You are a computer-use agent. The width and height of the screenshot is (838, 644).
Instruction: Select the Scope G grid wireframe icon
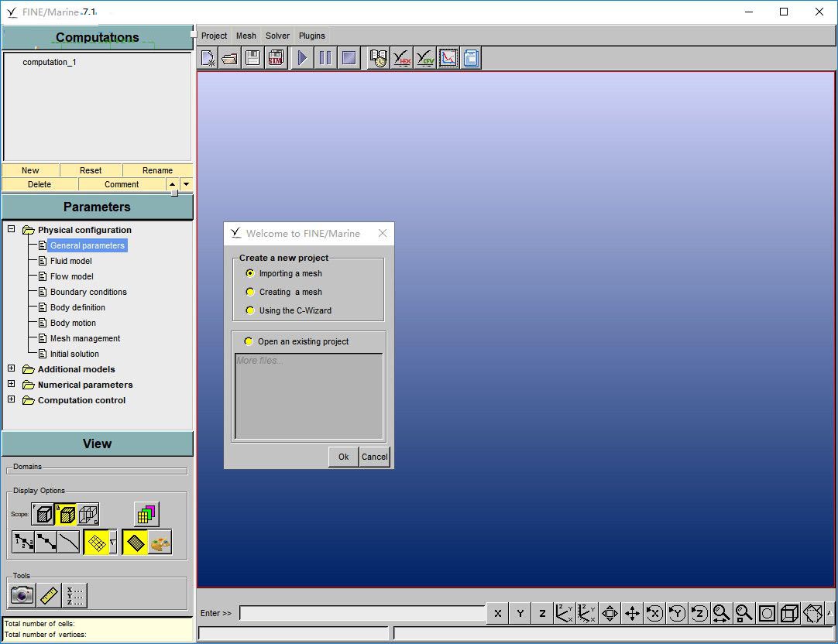click(x=88, y=514)
